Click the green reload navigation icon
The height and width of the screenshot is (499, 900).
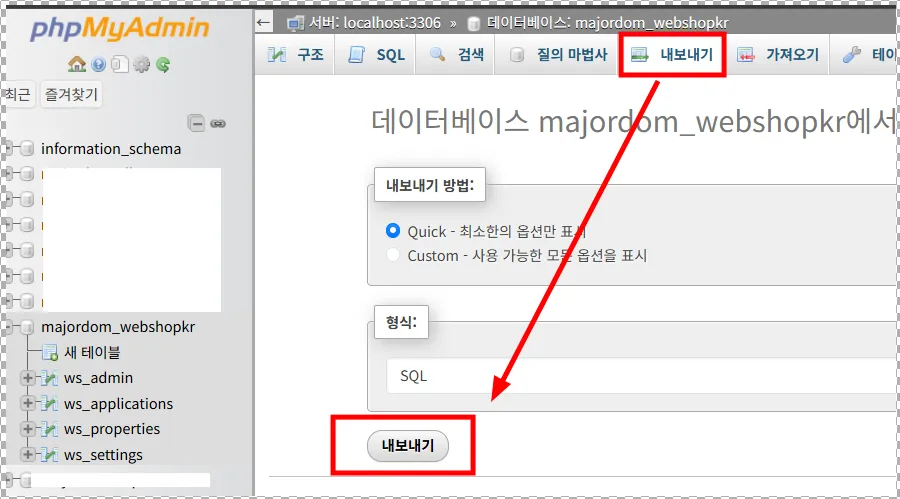pos(163,64)
